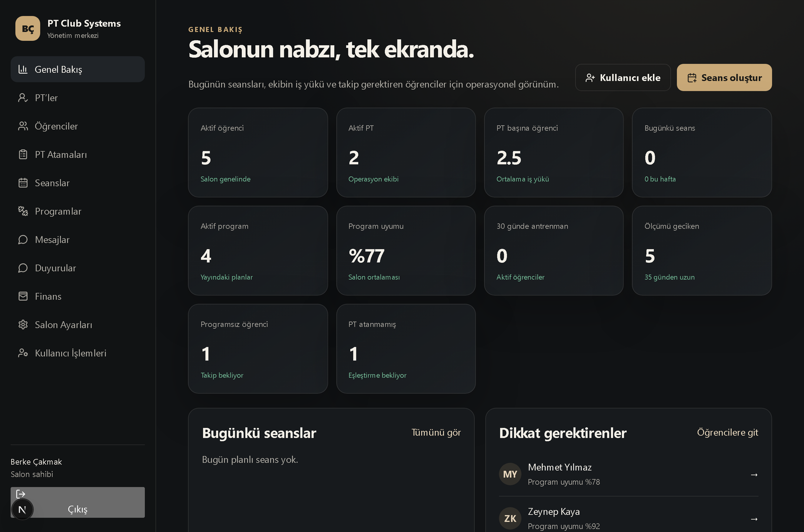Open Zeynep Kaya row arrow
Screen dimensions: 804x532
click(x=754, y=519)
